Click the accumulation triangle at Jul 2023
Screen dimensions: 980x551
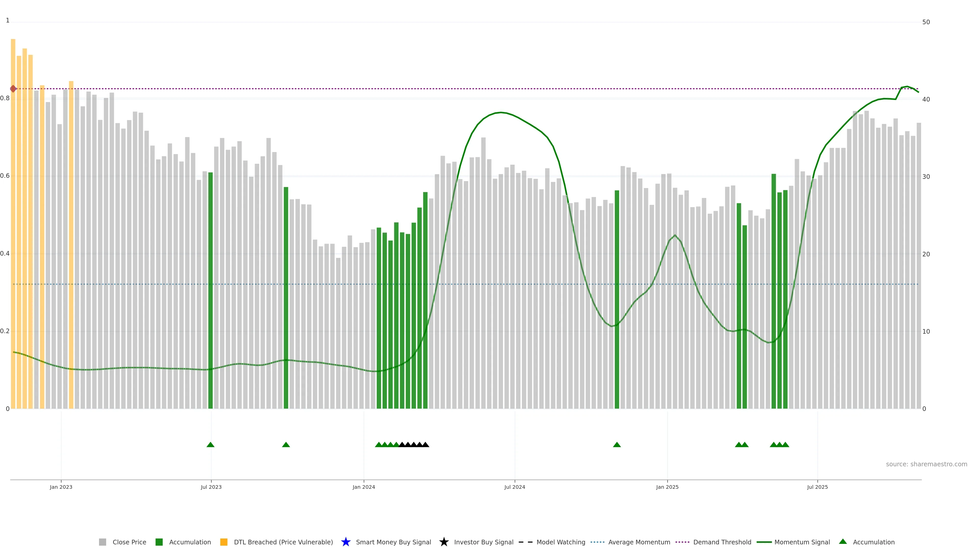[210, 445]
